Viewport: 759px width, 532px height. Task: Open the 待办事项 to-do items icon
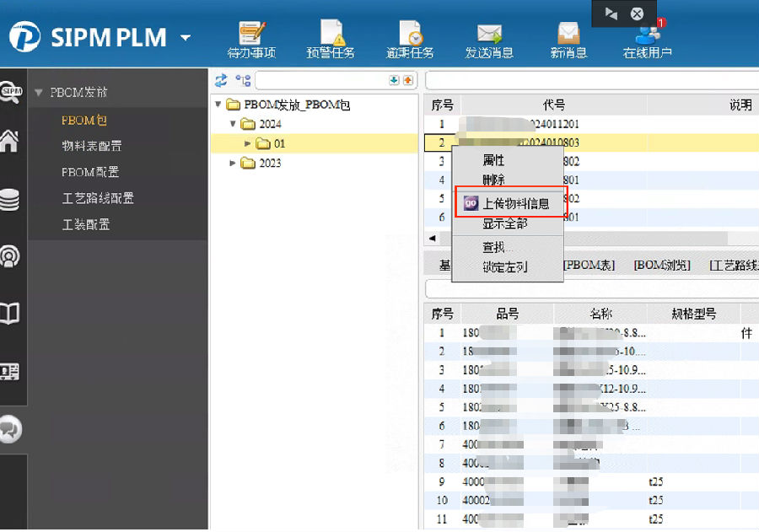(251, 35)
